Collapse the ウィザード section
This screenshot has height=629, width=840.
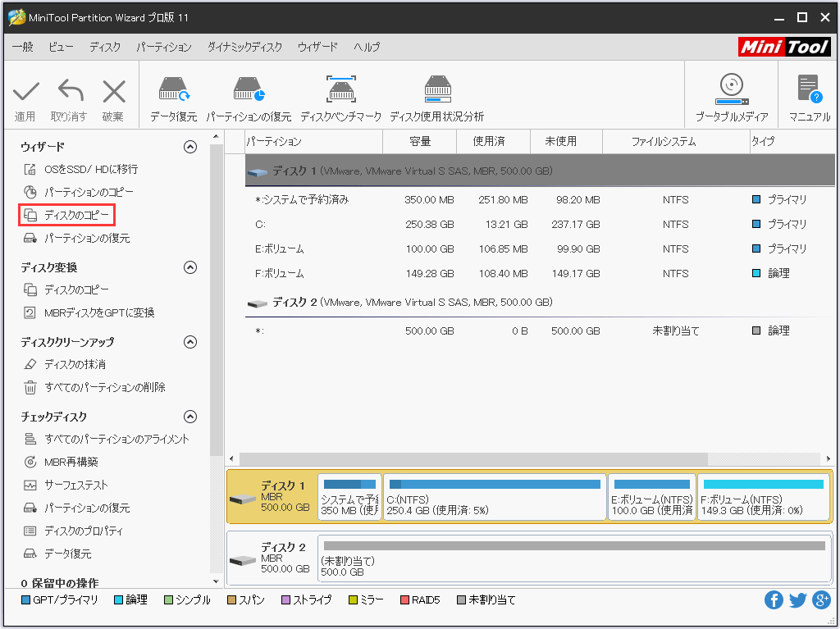point(190,146)
